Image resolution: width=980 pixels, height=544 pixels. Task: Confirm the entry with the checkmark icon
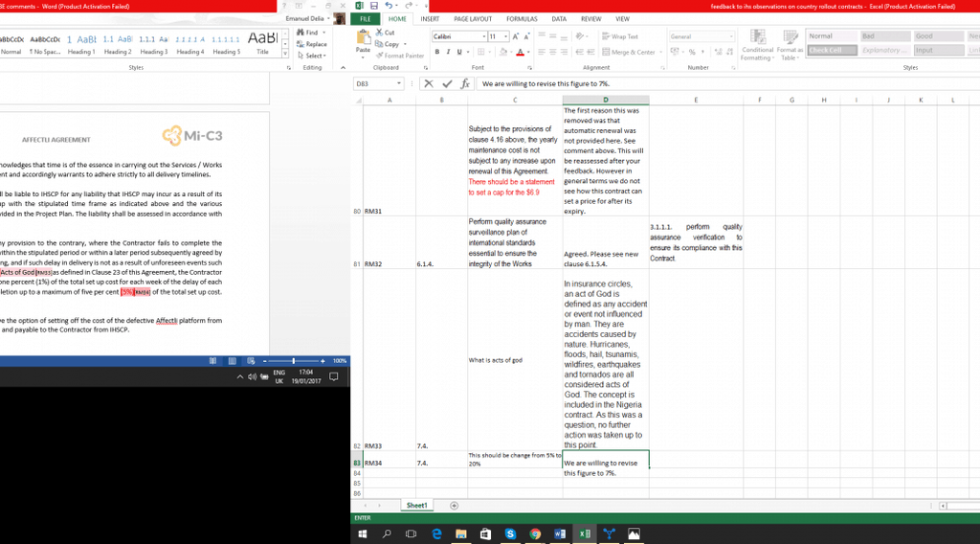(446, 84)
